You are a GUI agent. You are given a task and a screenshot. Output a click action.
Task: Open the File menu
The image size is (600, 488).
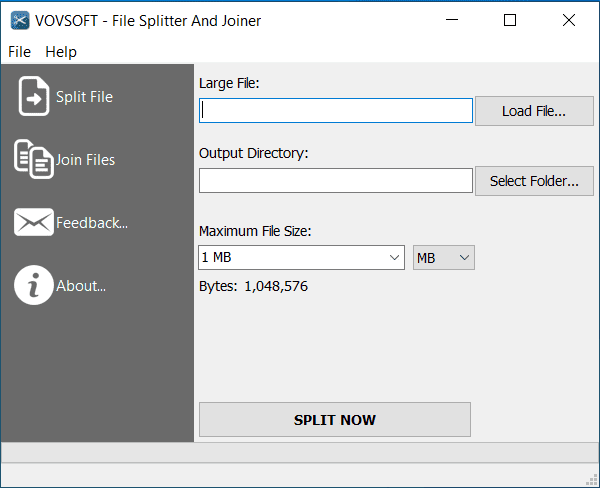coord(20,52)
